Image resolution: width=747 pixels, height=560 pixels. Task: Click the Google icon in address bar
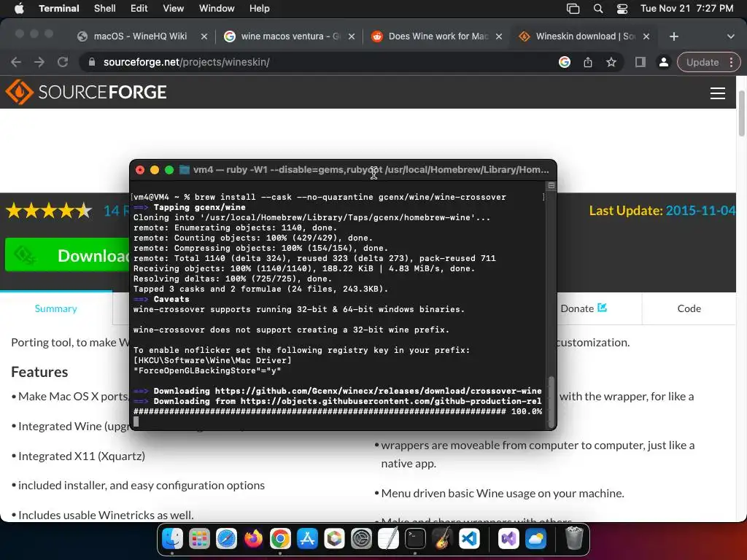pyautogui.click(x=565, y=62)
